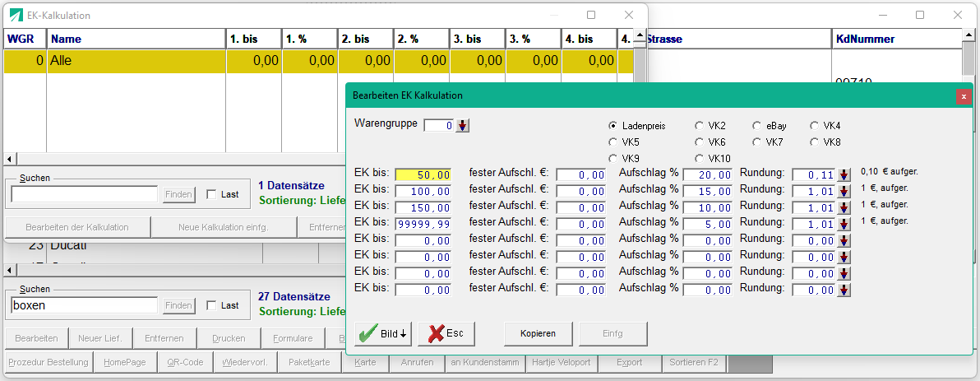This screenshot has height=381, width=980.
Task: Click the Export button
Action: [x=629, y=362]
